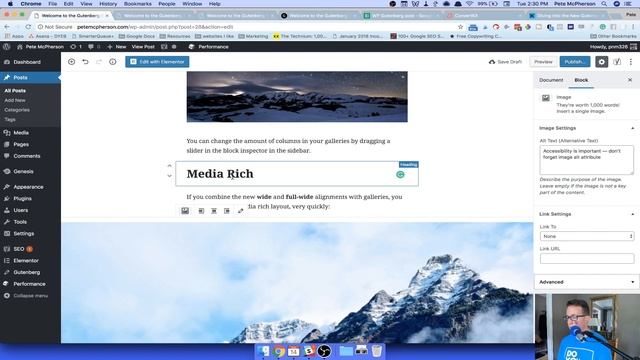Click the Preview button
The width and height of the screenshot is (640, 360).
point(543,62)
